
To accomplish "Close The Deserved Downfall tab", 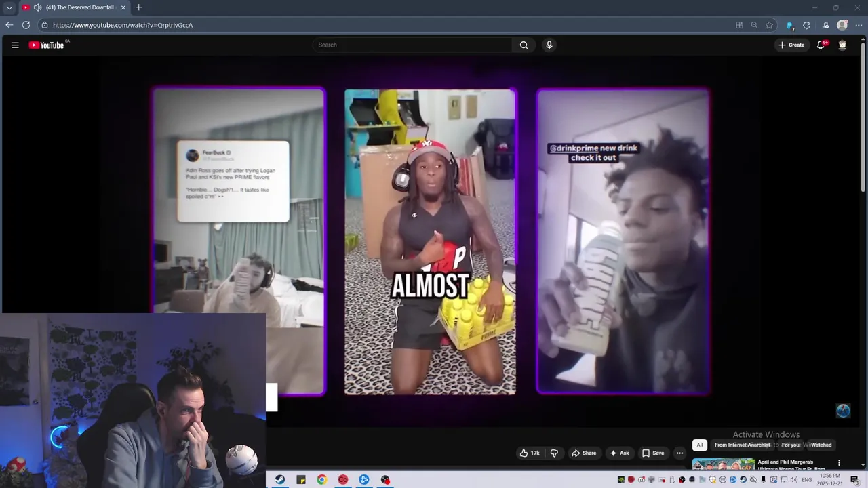I will click(x=123, y=7).
